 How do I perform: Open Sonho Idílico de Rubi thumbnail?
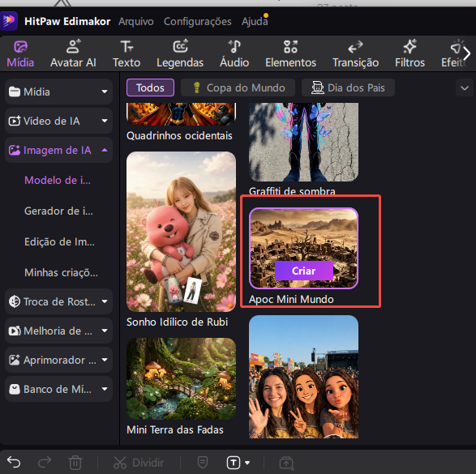[181, 232]
